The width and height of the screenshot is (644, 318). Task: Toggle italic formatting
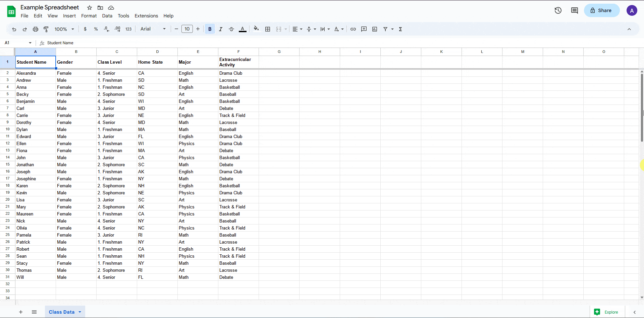[220, 29]
